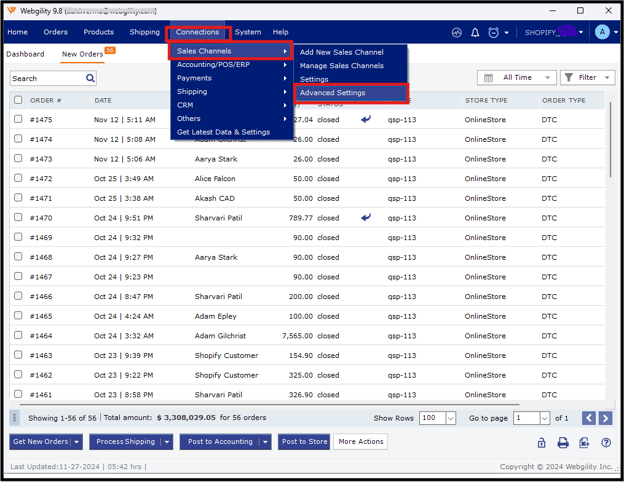
Task: Click the Post to Store button
Action: pyautogui.click(x=304, y=442)
